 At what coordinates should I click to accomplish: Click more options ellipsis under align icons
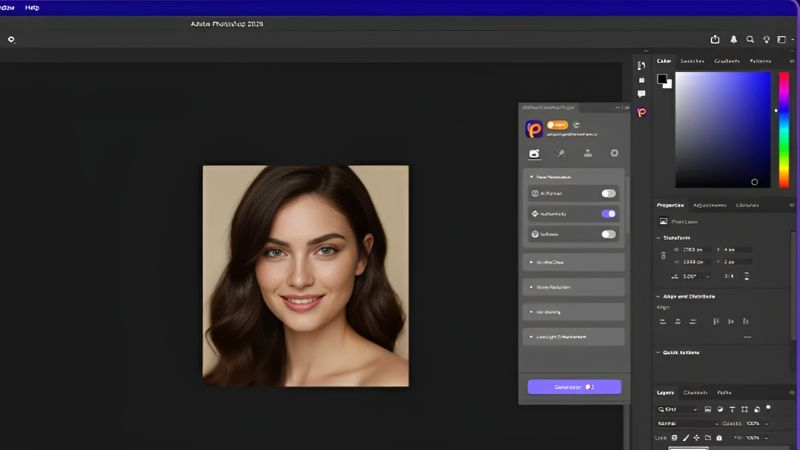(747, 337)
